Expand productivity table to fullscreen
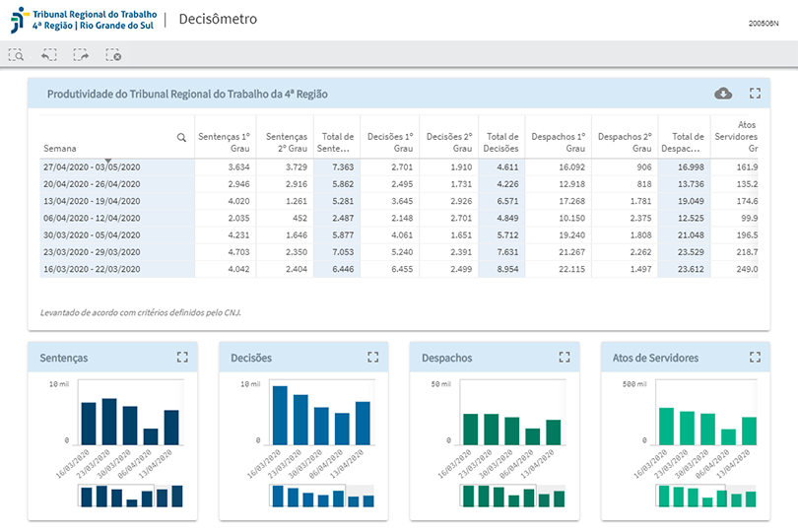Viewport: 798px width, 532px height. point(756,94)
